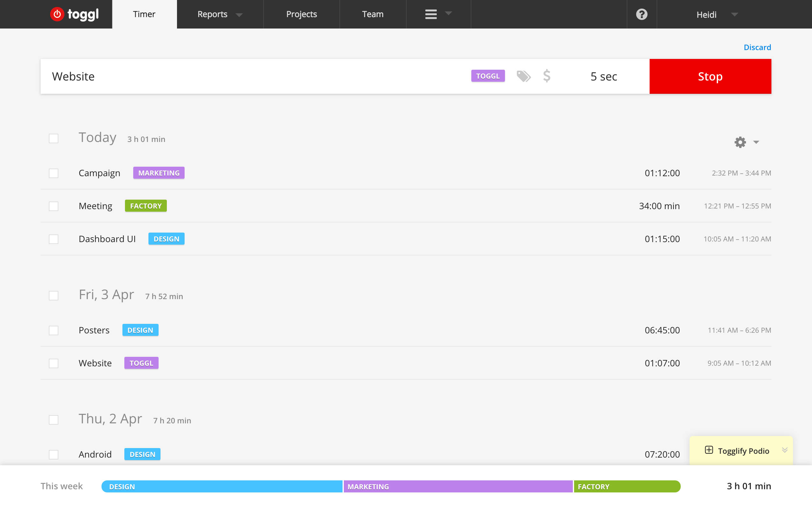Screen dimensions: 812x507
Task: Check all of Today's entries
Action: [x=54, y=138]
